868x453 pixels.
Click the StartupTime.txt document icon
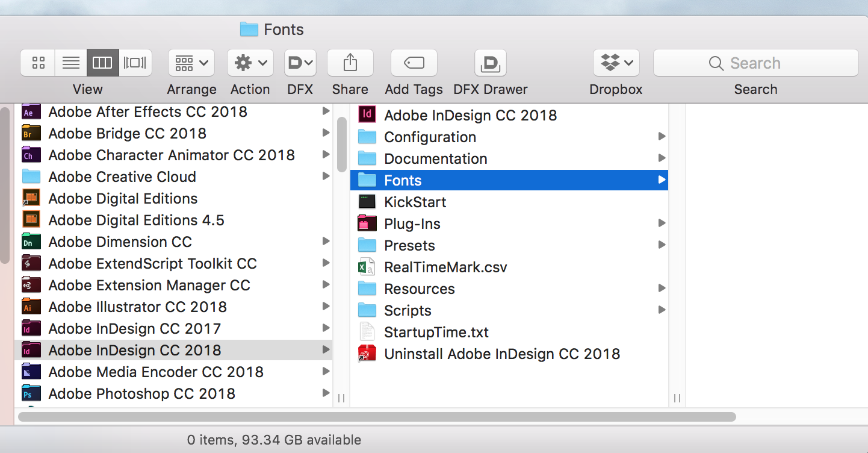pos(367,332)
